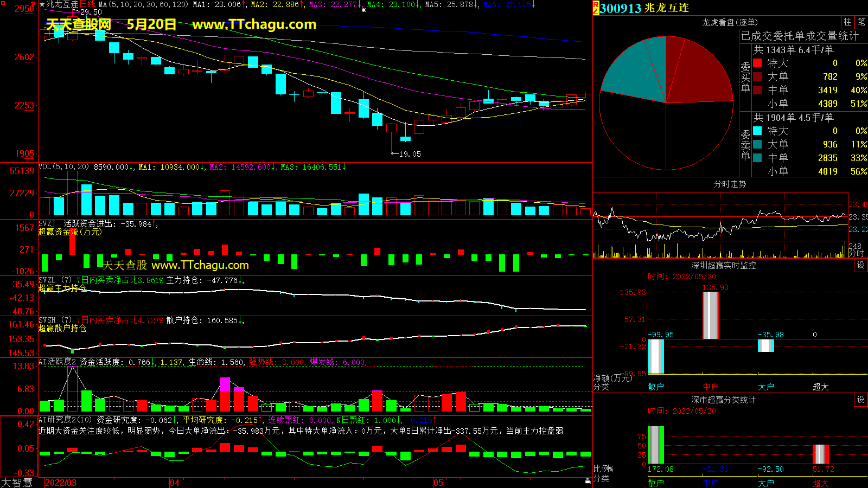Click the white marker dot near MA4 label
Viewport: 868px width, 488px height.
[x=363, y=10]
